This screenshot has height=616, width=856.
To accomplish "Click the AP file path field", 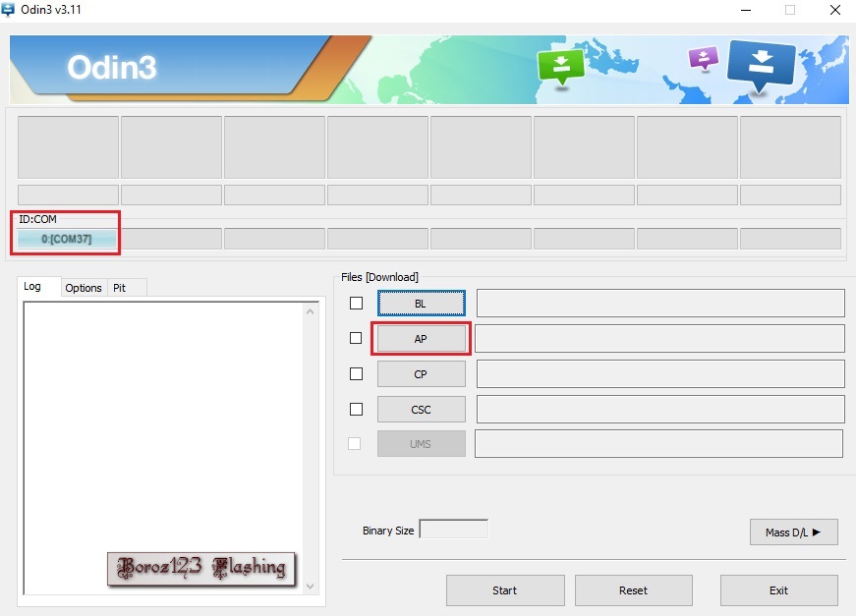I will point(659,339).
